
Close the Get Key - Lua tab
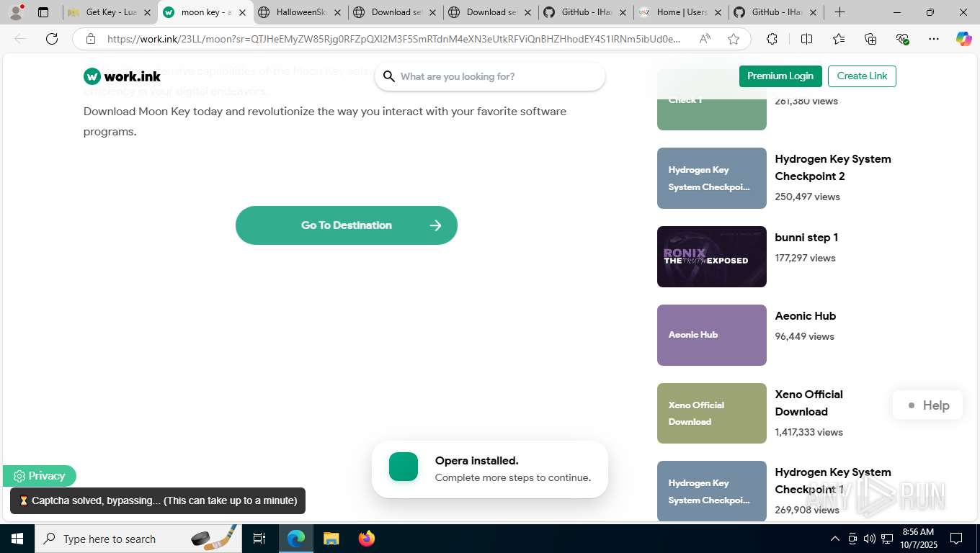147,12
